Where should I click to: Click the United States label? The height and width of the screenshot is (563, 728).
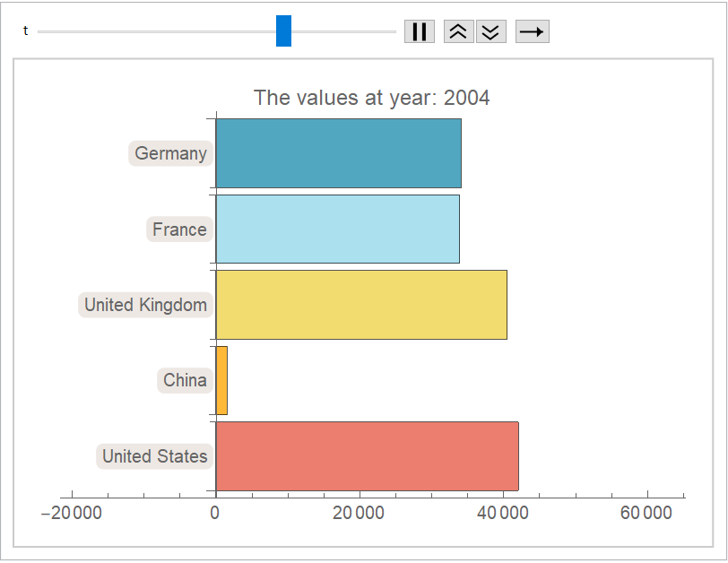(x=154, y=456)
